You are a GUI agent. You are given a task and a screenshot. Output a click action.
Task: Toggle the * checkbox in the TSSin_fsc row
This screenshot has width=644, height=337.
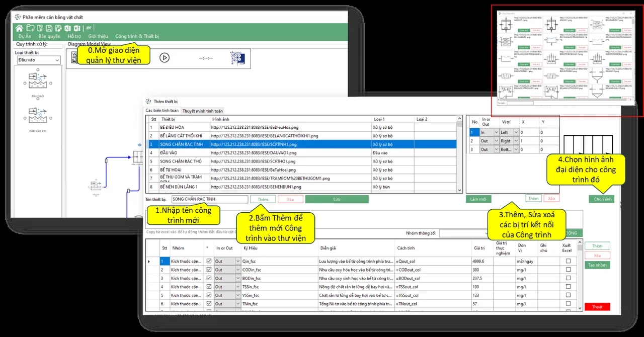coord(209,287)
